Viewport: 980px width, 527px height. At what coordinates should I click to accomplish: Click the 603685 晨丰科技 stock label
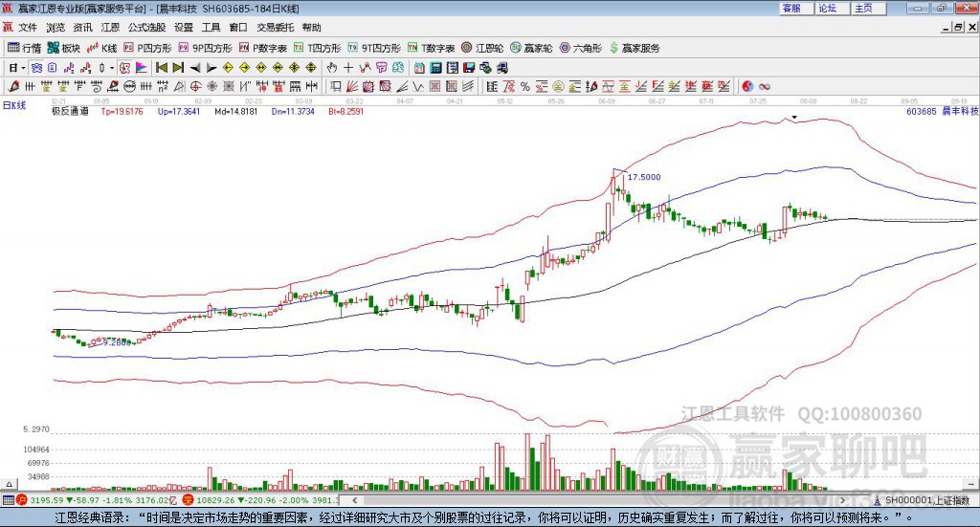click(x=942, y=111)
